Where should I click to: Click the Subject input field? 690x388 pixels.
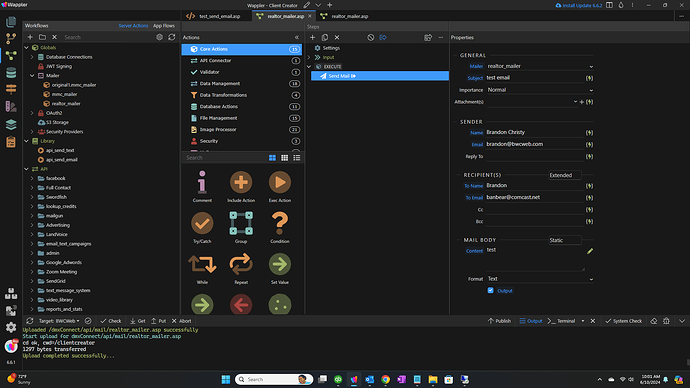click(x=535, y=78)
